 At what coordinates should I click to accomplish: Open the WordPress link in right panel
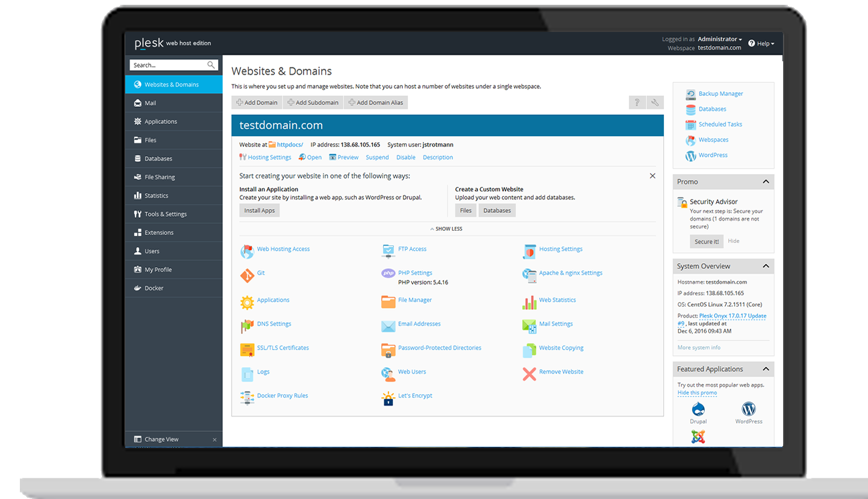713,155
